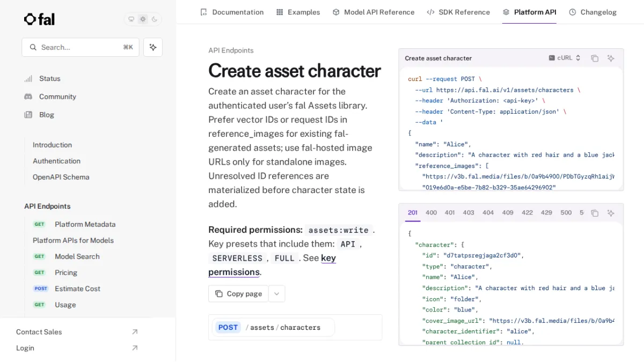Click the ⌘K shortcut hint

pos(128,47)
